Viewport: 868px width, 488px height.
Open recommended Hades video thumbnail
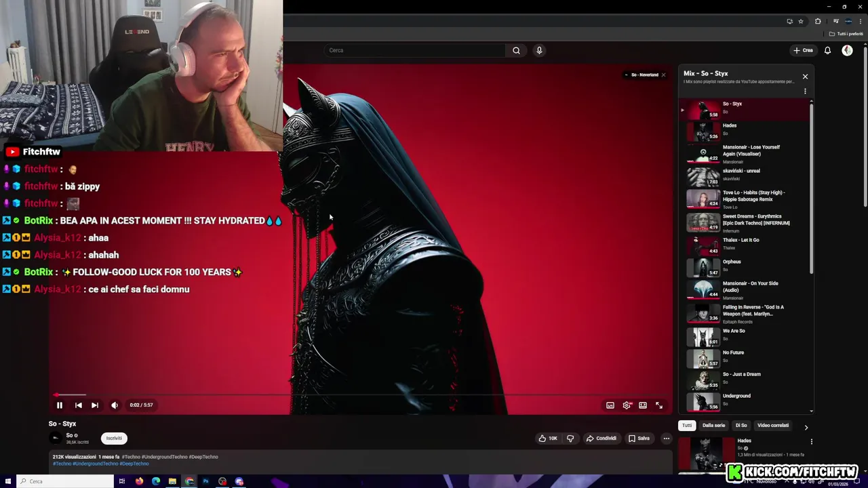pos(706,453)
